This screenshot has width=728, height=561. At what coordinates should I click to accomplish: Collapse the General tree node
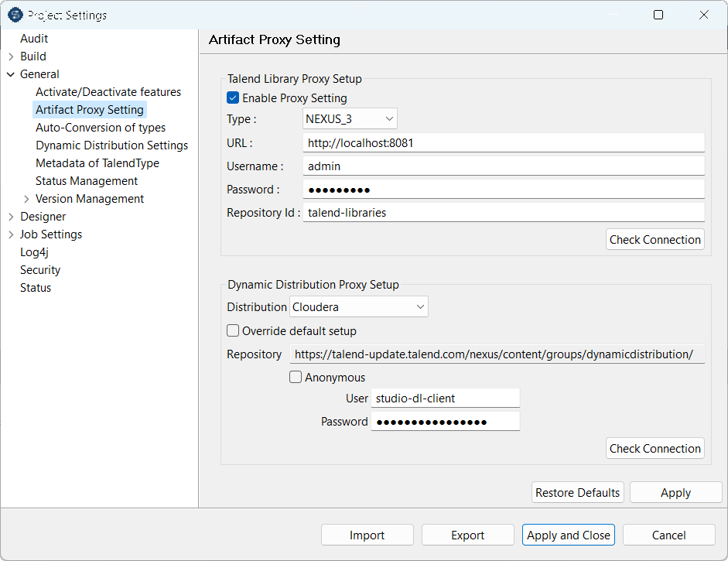11,74
